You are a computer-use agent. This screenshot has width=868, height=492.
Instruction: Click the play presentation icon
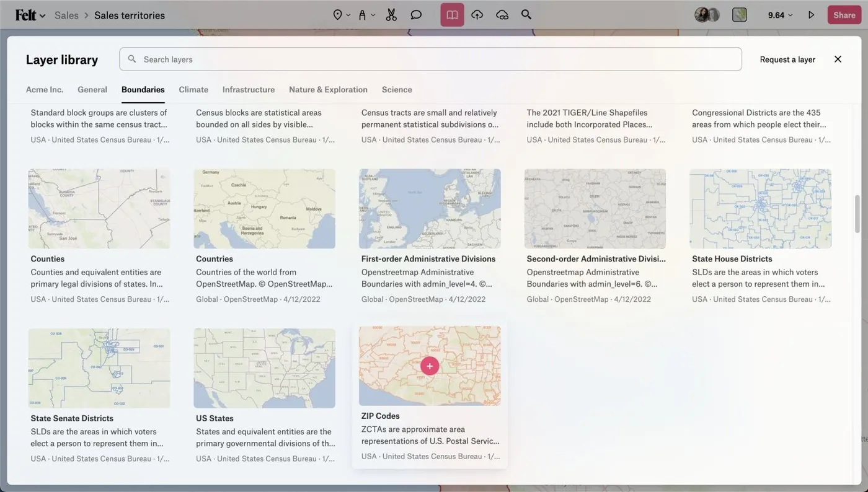click(x=811, y=15)
